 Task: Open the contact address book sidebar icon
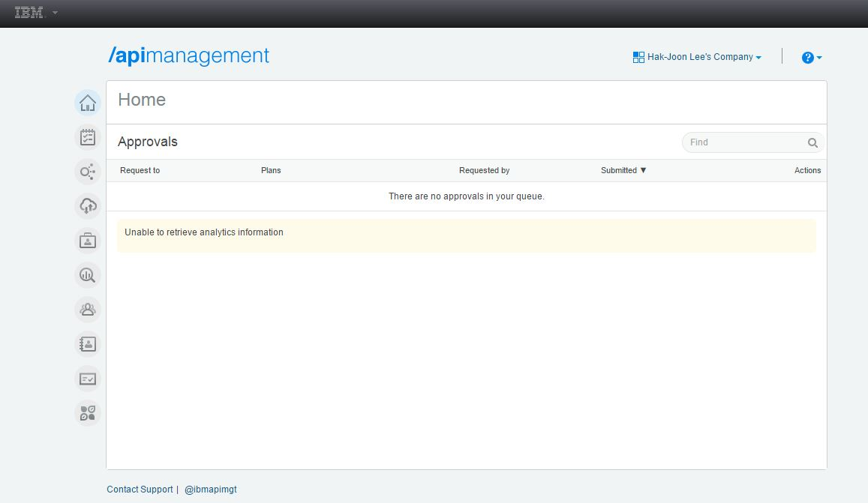tap(88, 344)
